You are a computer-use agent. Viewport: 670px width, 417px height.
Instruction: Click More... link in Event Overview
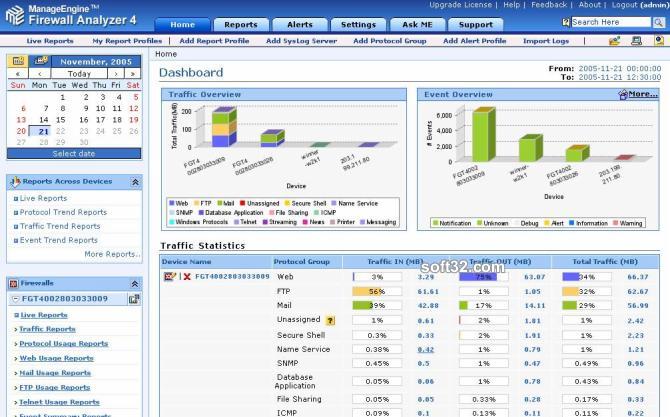point(643,94)
